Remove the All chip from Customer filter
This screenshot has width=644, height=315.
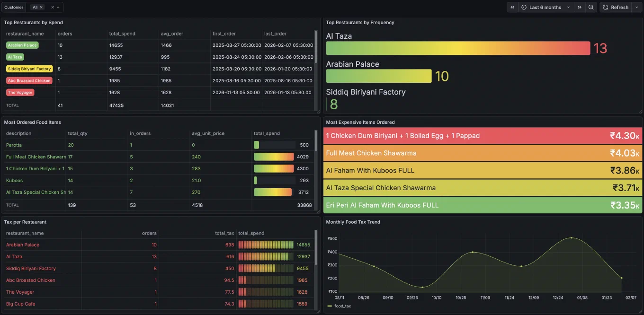(41, 8)
